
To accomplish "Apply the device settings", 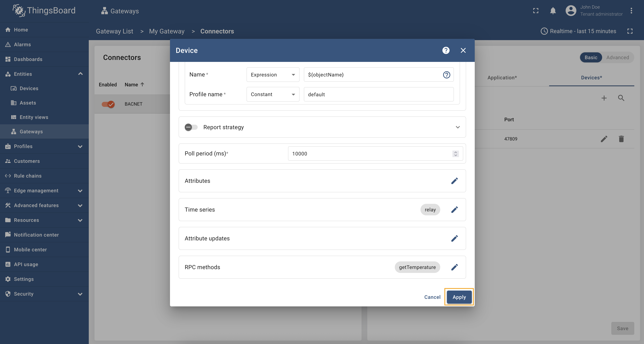I will (459, 297).
